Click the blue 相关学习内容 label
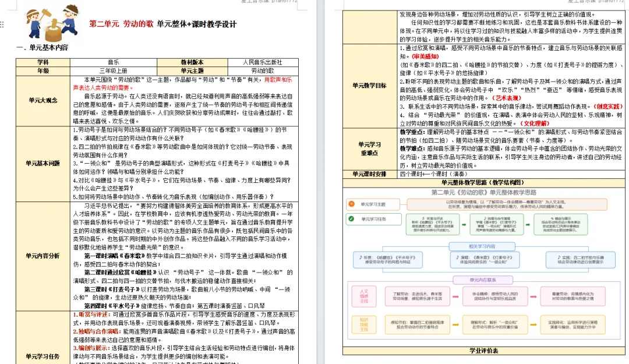Image resolution: width=629 pixels, height=364 pixels. [482, 246]
